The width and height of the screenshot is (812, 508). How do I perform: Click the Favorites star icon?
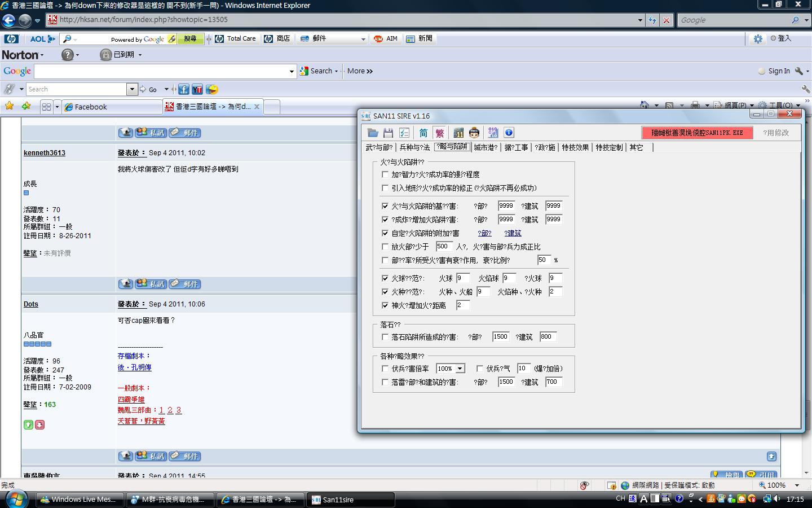9,106
